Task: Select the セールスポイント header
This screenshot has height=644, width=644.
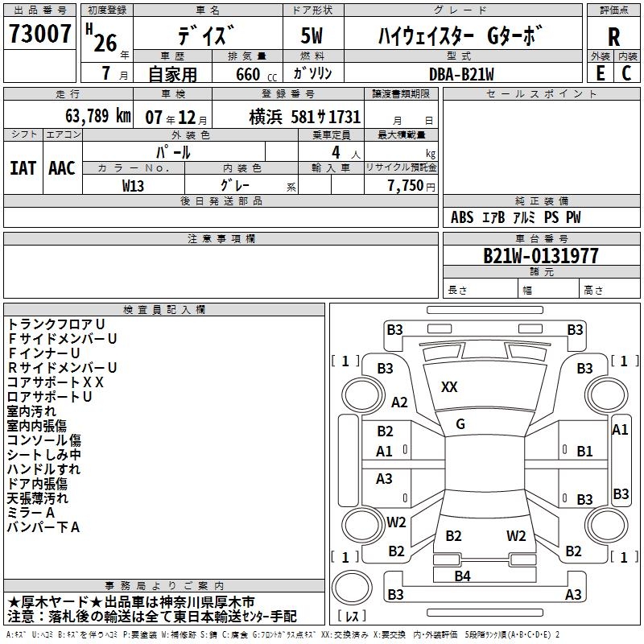Action: pos(541,93)
